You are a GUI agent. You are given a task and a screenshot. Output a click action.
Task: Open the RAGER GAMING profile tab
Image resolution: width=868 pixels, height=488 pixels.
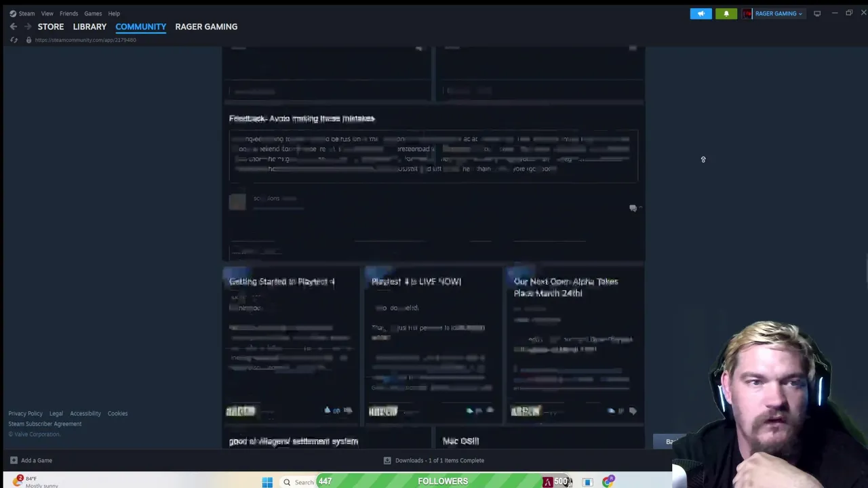coord(206,26)
